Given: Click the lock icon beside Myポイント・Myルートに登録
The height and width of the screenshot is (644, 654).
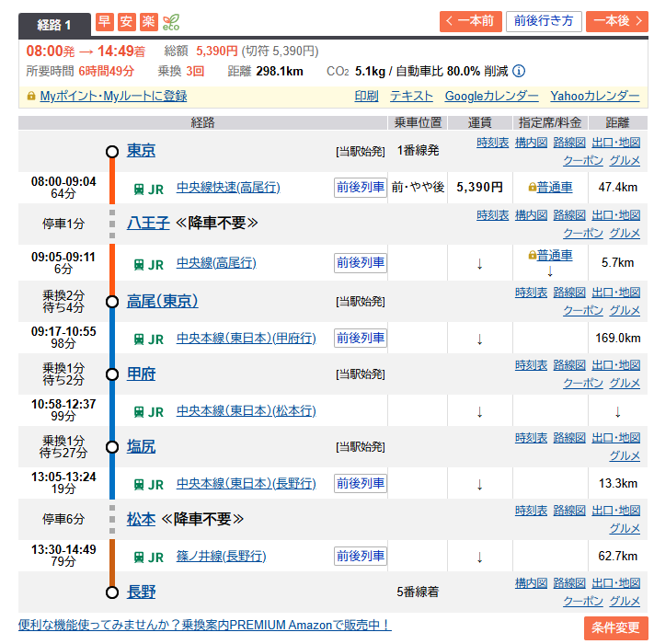Looking at the screenshot, I should [x=31, y=96].
